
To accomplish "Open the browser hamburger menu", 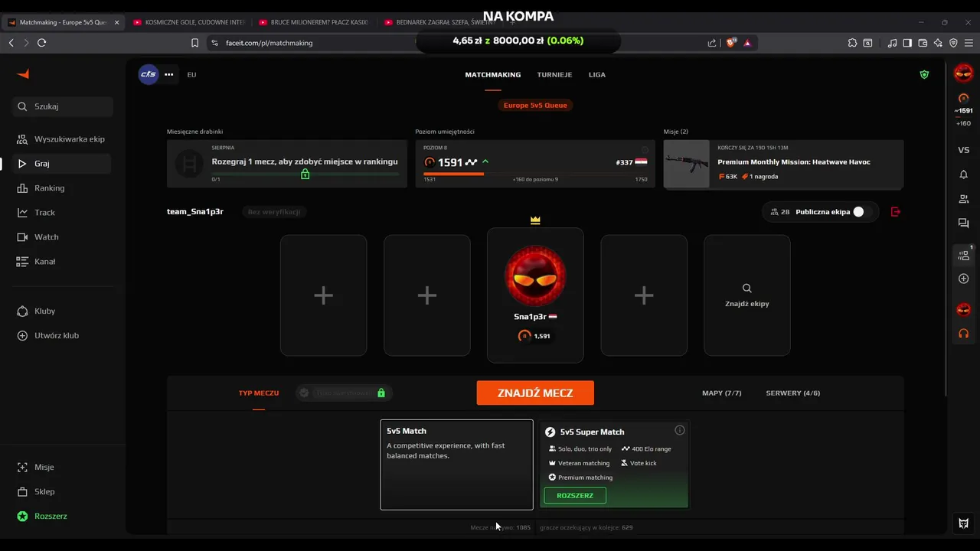I will pyautogui.click(x=969, y=43).
